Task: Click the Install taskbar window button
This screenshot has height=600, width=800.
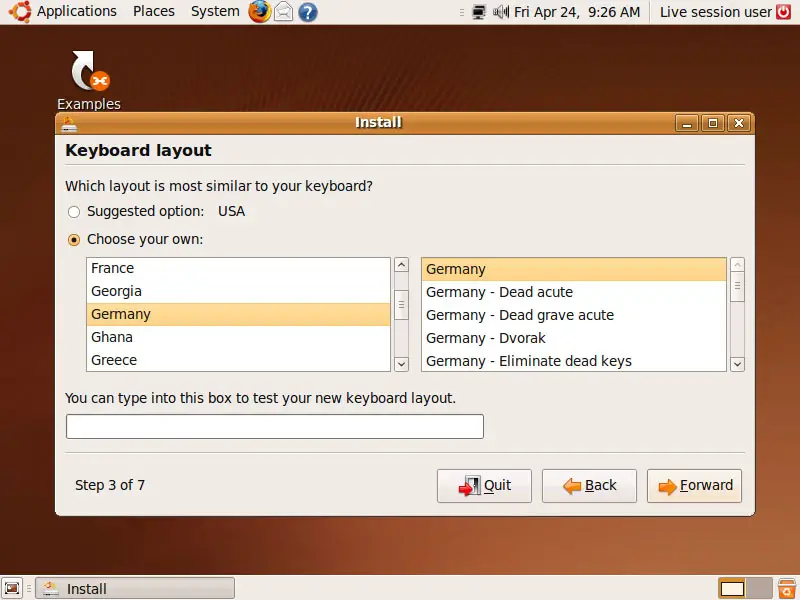Action: tap(135, 588)
